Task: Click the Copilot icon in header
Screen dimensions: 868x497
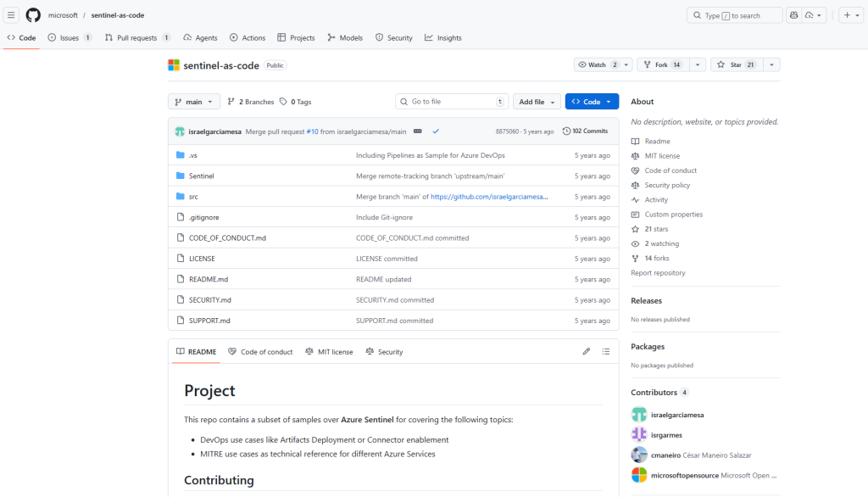Action: [x=793, y=15]
